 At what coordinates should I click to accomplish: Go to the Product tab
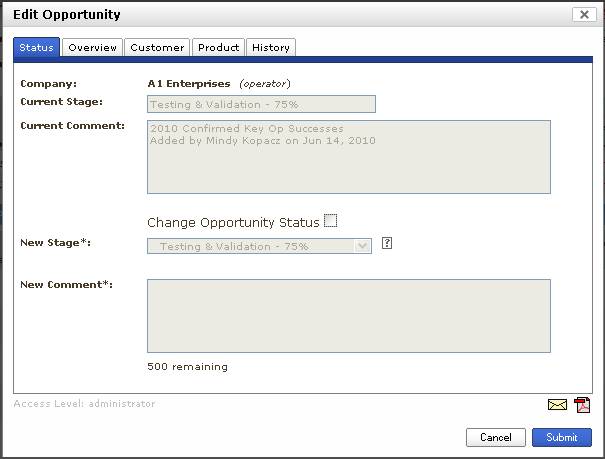[x=218, y=48]
